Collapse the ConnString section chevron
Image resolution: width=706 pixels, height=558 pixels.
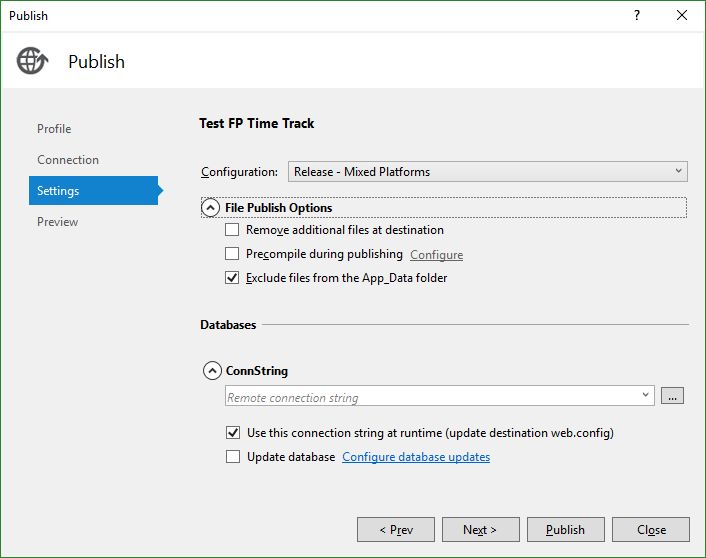click(x=212, y=371)
